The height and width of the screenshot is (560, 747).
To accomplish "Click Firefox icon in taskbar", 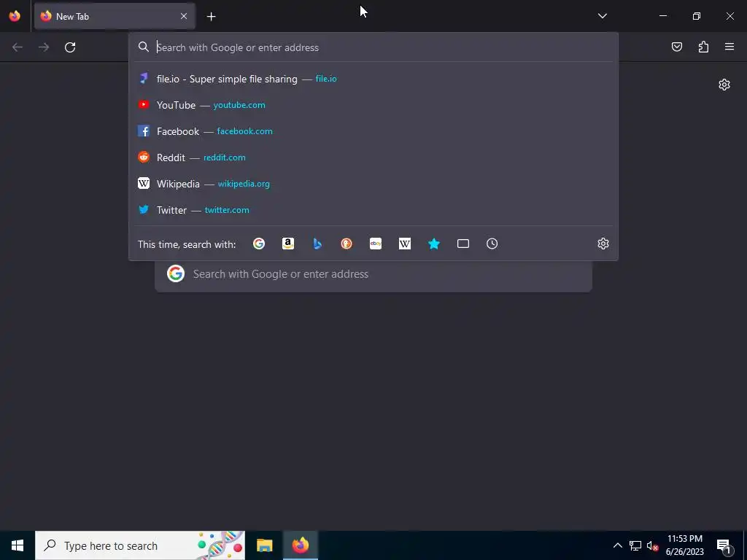I will coord(300,545).
